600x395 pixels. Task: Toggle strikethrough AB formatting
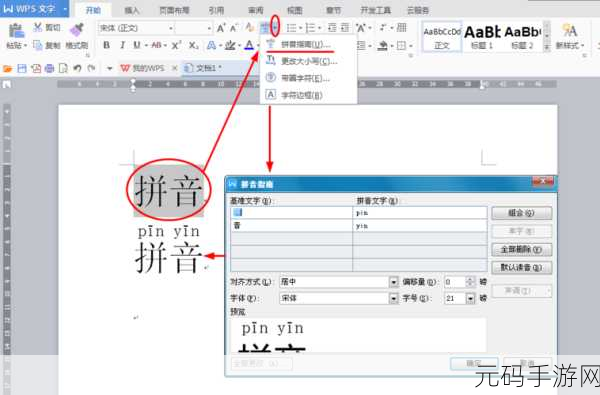pyautogui.click(x=157, y=45)
